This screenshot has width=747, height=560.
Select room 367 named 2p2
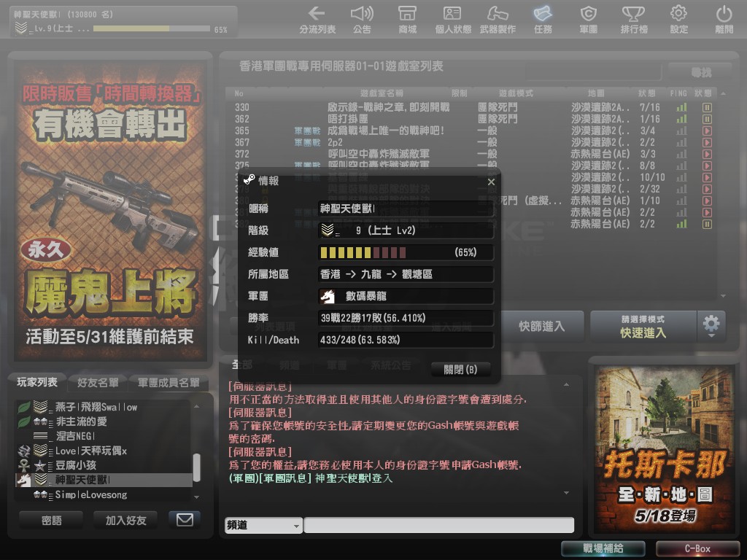click(472, 142)
